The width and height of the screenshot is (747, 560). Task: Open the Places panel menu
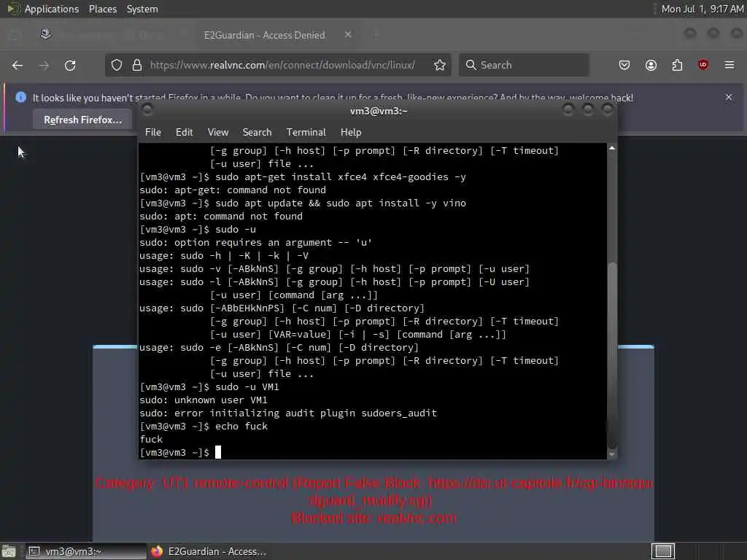tap(102, 9)
